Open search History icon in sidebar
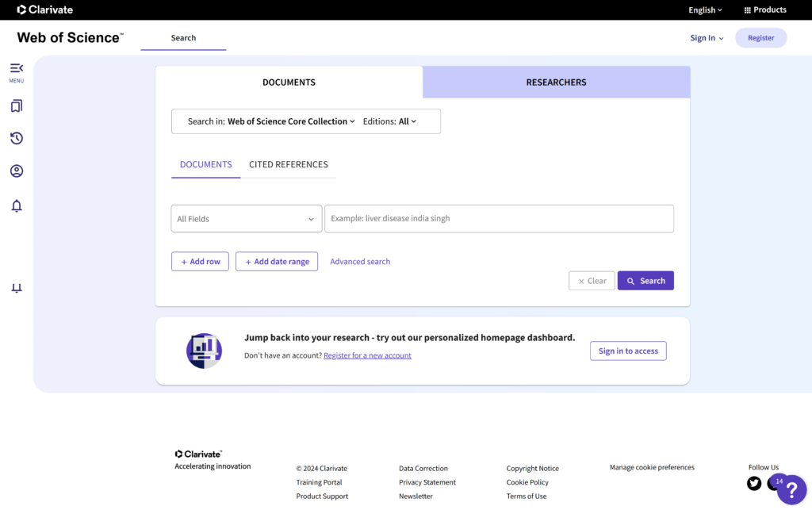Image resolution: width=812 pixels, height=510 pixels. (x=17, y=138)
